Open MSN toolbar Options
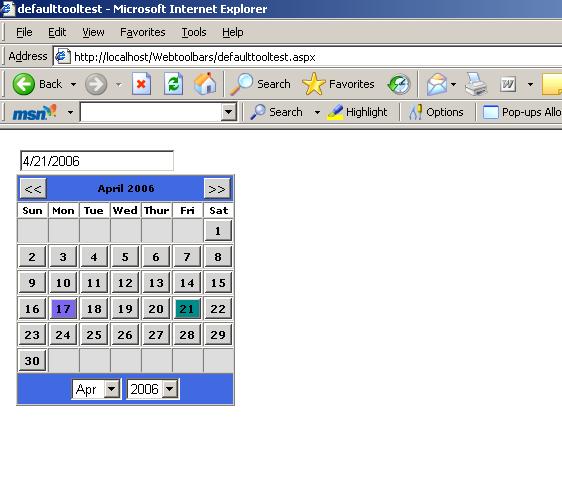Viewport: 562px width, 480px height. 436,112
